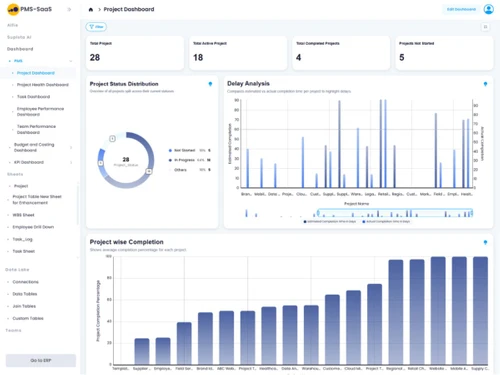Click Projects Not Started value 5
Screen dimensions: 500x375
(x=402, y=58)
